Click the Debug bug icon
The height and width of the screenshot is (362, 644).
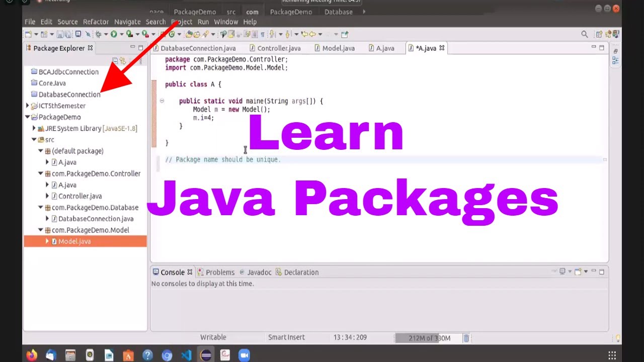[98, 34]
